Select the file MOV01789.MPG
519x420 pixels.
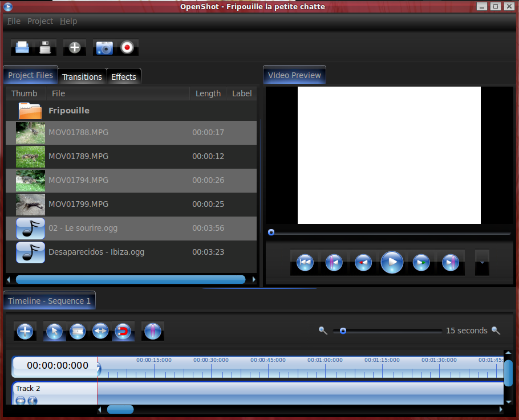point(78,156)
